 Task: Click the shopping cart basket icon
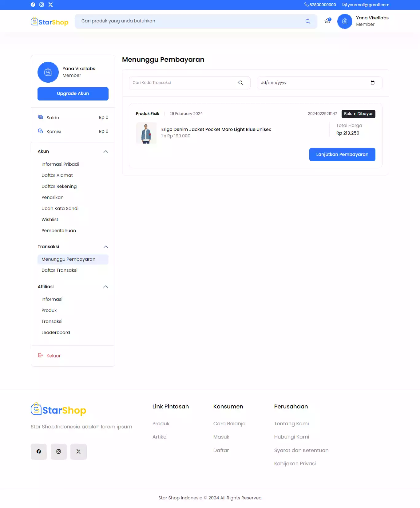(x=327, y=21)
